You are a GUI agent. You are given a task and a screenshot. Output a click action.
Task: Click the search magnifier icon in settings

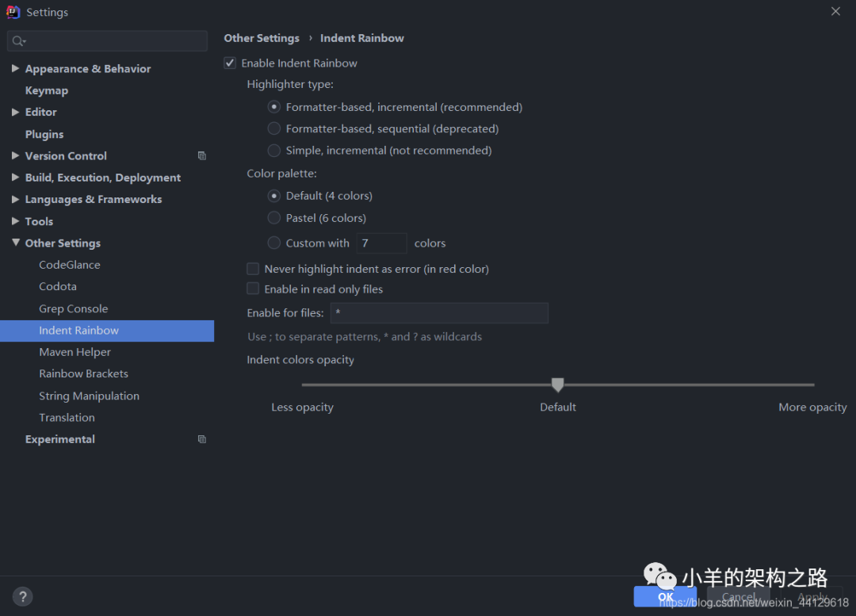click(x=17, y=41)
